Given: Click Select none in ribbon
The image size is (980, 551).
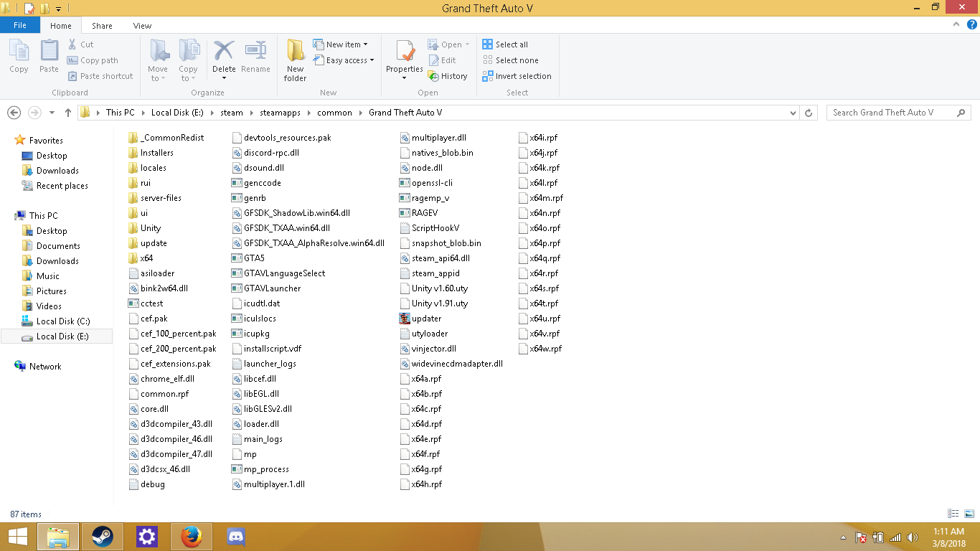Looking at the screenshot, I should click(x=510, y=60).
